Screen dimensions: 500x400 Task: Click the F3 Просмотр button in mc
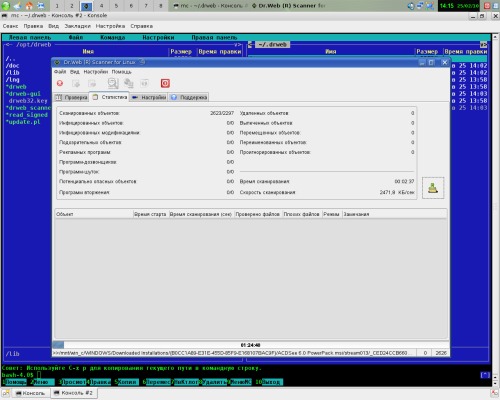coord(72,382)
